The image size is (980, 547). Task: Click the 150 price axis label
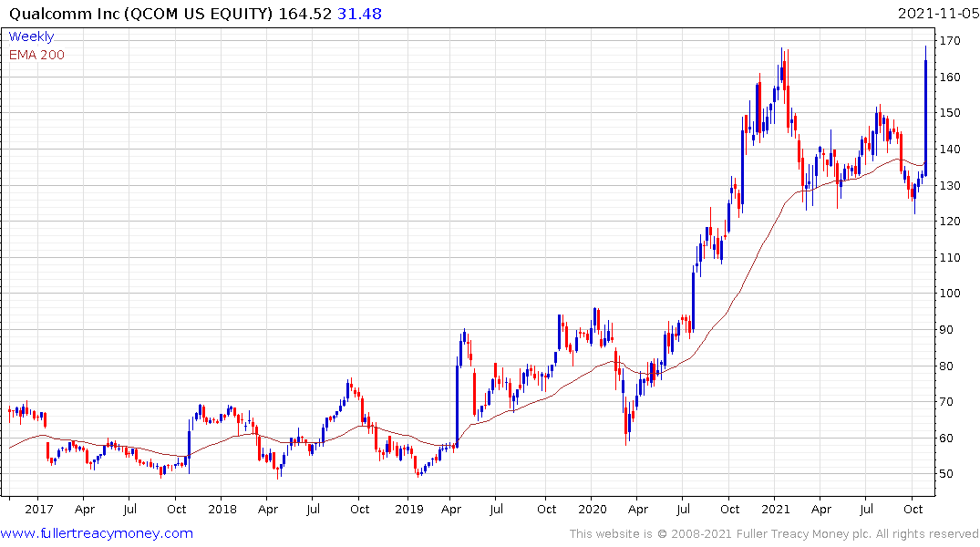(950, 112)
